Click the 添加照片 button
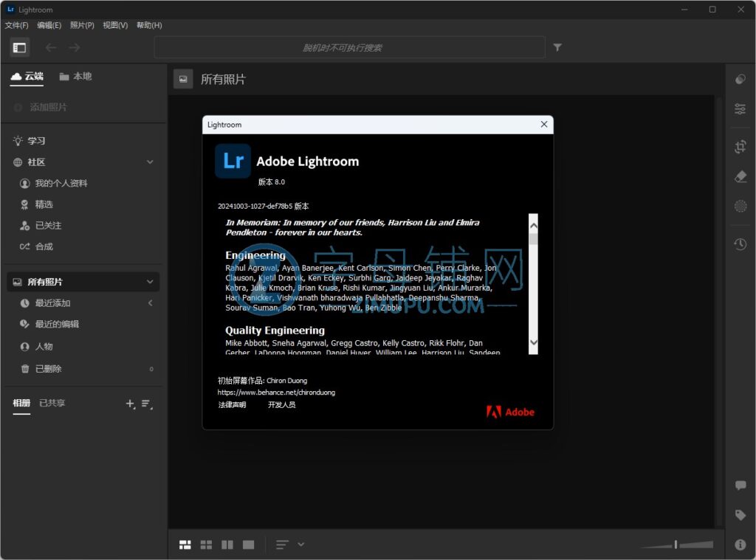The height and width of the screenshot is (560, 756). (x=41, y=107)
